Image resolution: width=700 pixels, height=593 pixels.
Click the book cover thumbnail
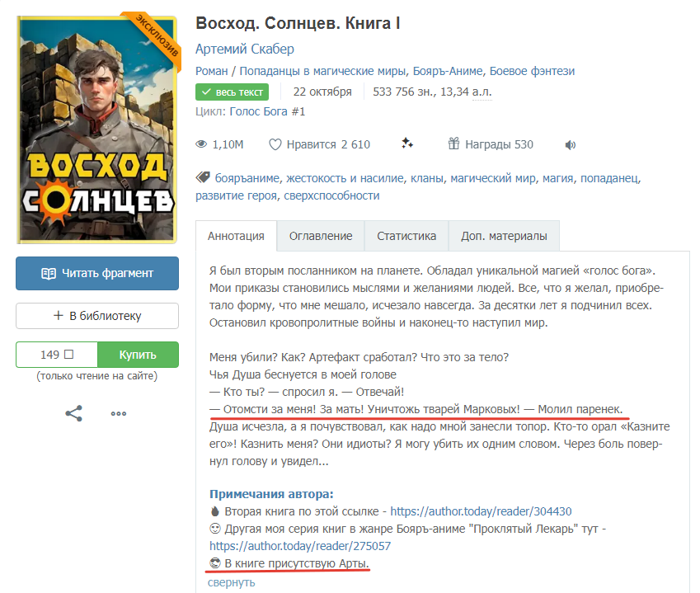click(96, 129)
